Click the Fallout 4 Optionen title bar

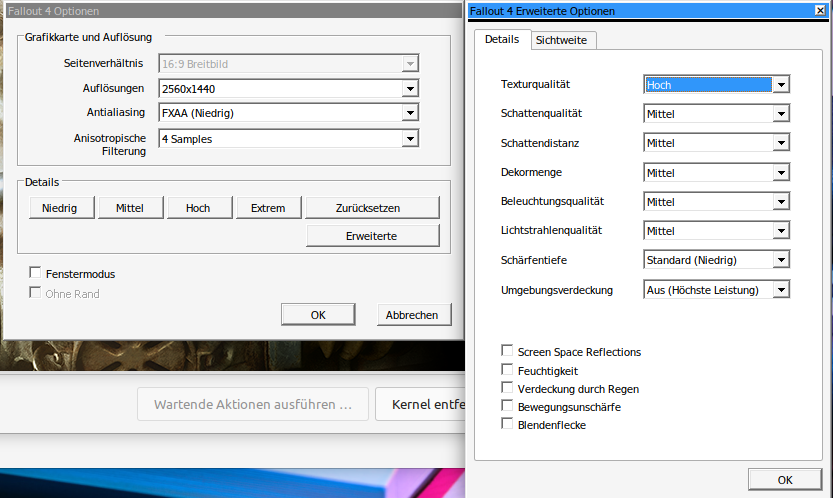tap(232, 11)
